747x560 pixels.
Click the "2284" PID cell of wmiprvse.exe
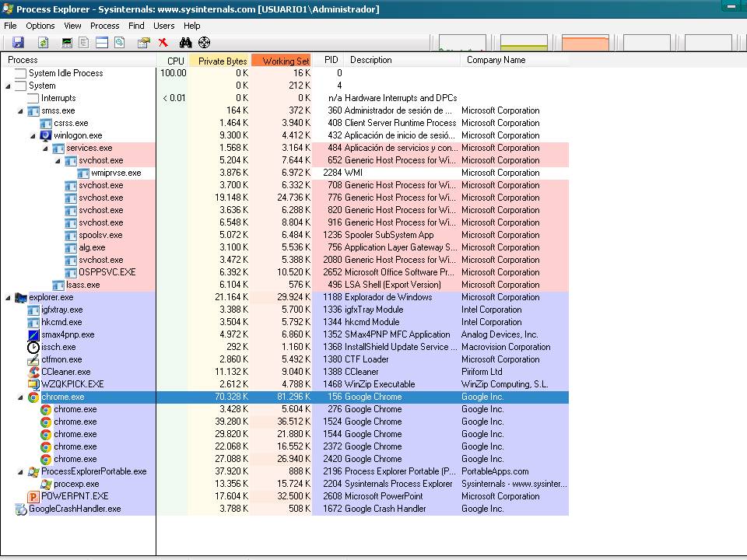click(x=332, y=173)
